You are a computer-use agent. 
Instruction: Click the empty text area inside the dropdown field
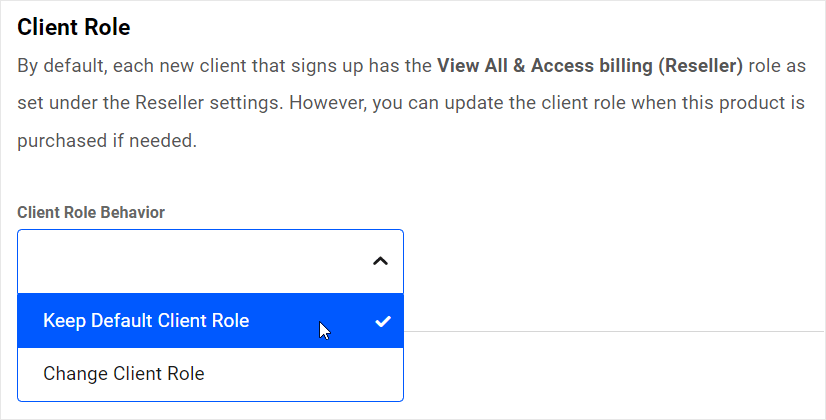tap(180, 261)
